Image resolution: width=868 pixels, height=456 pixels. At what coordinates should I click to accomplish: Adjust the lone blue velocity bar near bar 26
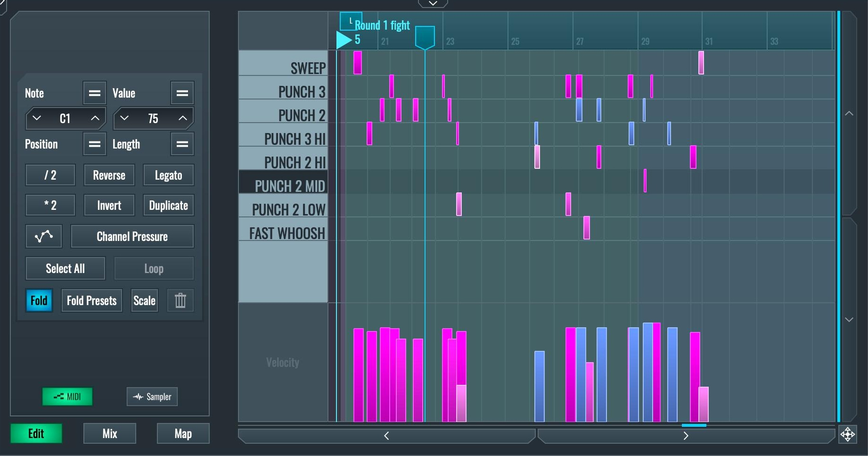(x=540, y=386)
